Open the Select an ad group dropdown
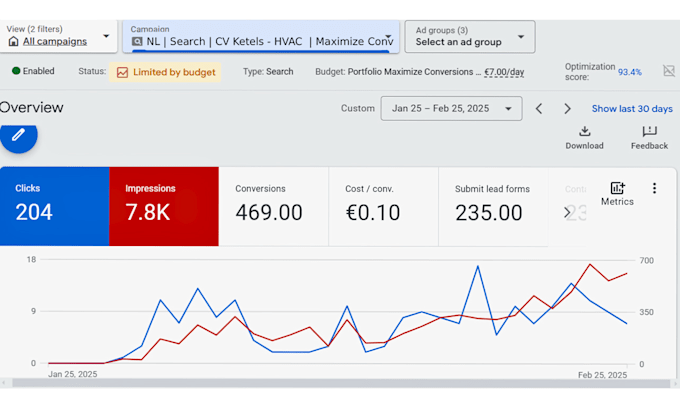Image resolution: width=680 pixels, height=409 pixels. [x=470, y=37]
